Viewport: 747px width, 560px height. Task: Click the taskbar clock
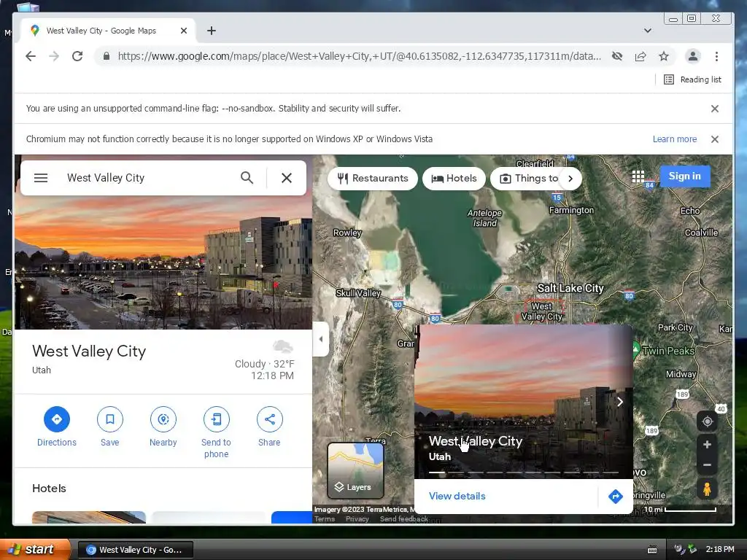point(720,549)
